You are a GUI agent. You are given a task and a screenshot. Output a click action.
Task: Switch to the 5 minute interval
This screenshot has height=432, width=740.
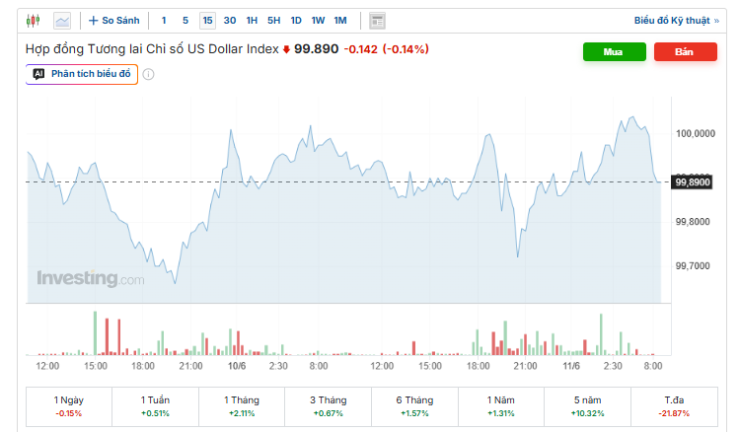(x=185, y=21)
